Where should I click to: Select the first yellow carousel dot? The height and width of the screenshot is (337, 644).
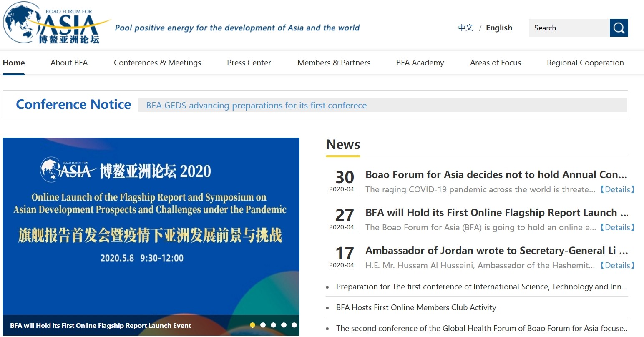pyautogui.click(x=252, y=325)
